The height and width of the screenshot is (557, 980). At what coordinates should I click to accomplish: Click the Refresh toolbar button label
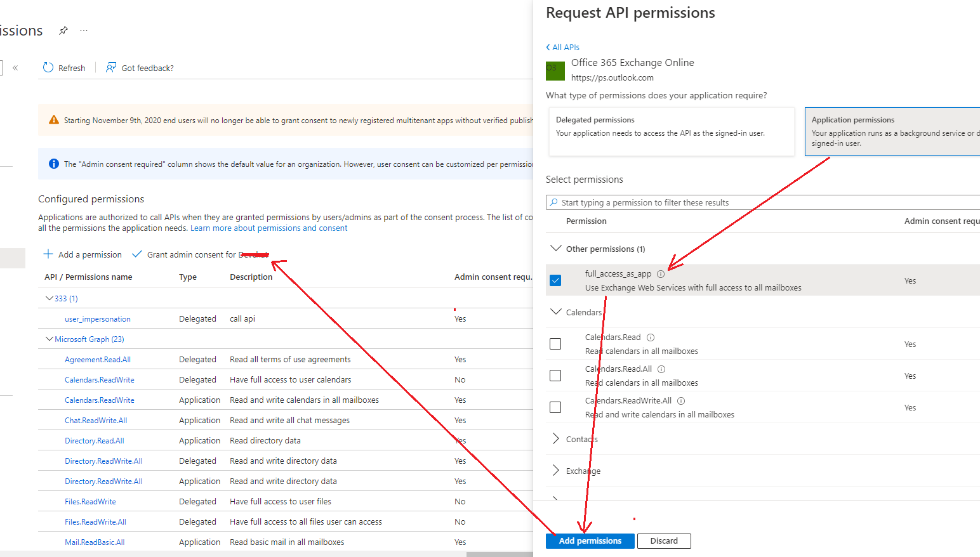(72, 68)
